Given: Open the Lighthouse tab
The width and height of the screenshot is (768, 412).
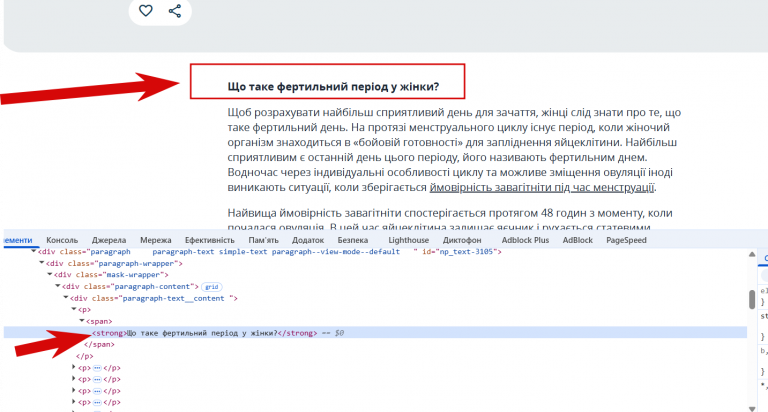Looking at the screenshot, I should 408,240.
